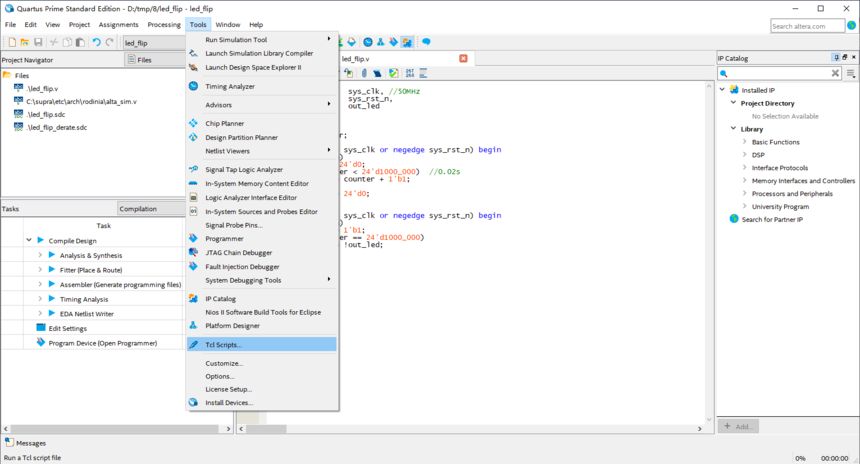Open the IP Catalog options menu icon
Screen dimensions: 860x464
[x=851, y=73]
